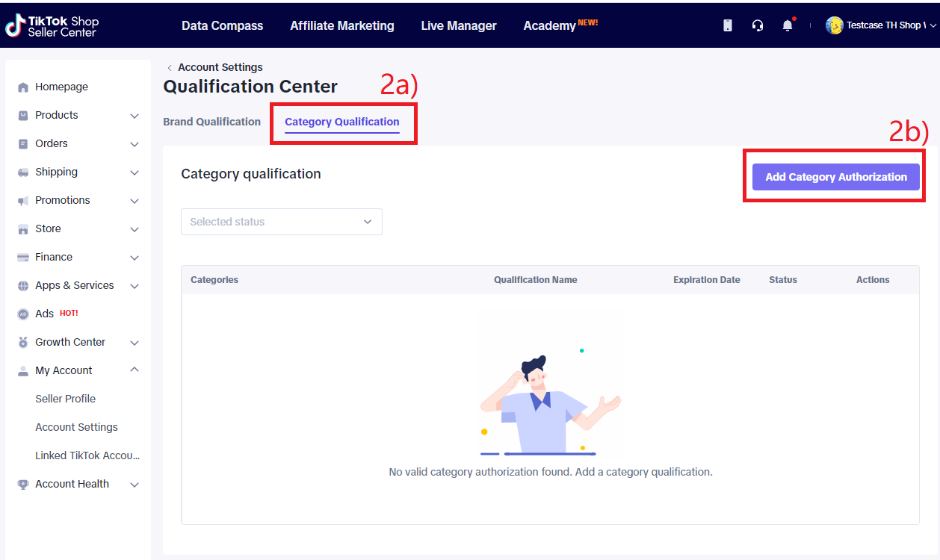Expand the Account Health chevron
The width and height of the screenshot is (940, 560).
click(x=134, y=485)
